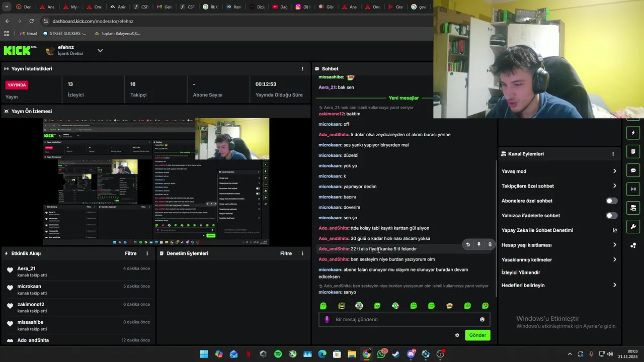Reload the browser page
Image resolution: width=644 pixels, height=362 pixels.
tap(31, 21)
